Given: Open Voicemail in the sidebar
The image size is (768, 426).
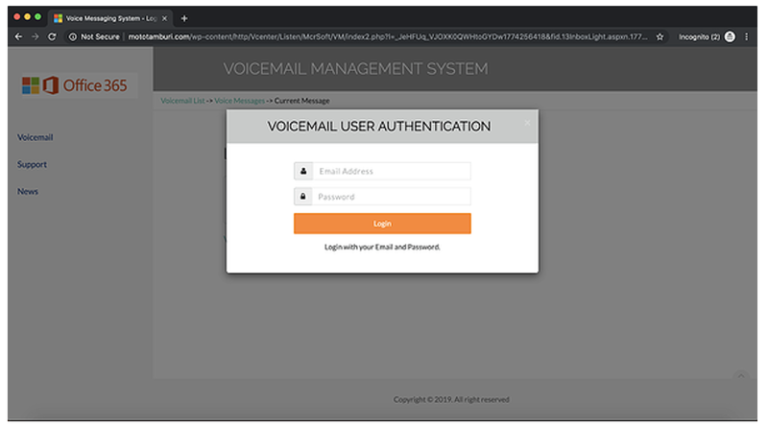Looking at the screenshot, I should [x=35, y=138].
